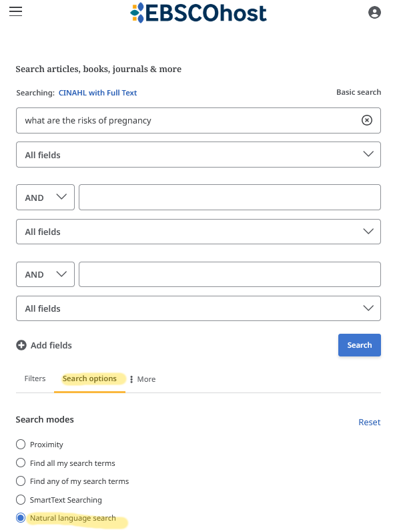Viewport: 395px width, 532px height.
Task: Click the blue Search button
Action: coord(360,345)
